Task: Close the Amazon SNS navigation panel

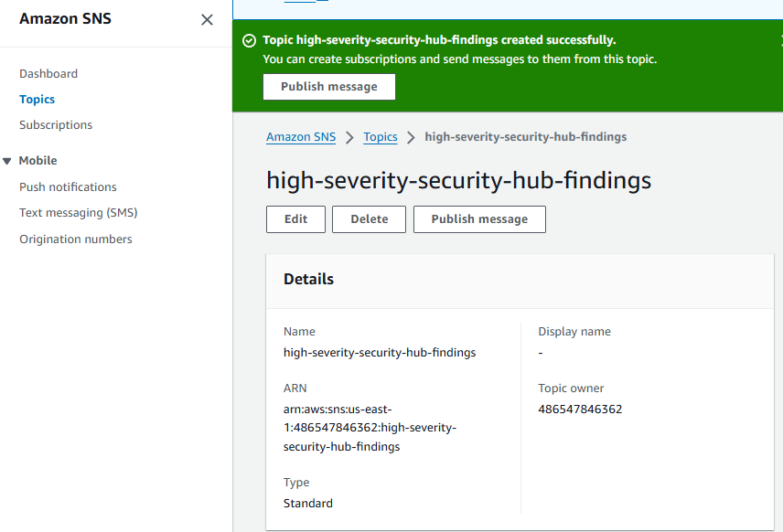Action: click(x=207, y=19)
